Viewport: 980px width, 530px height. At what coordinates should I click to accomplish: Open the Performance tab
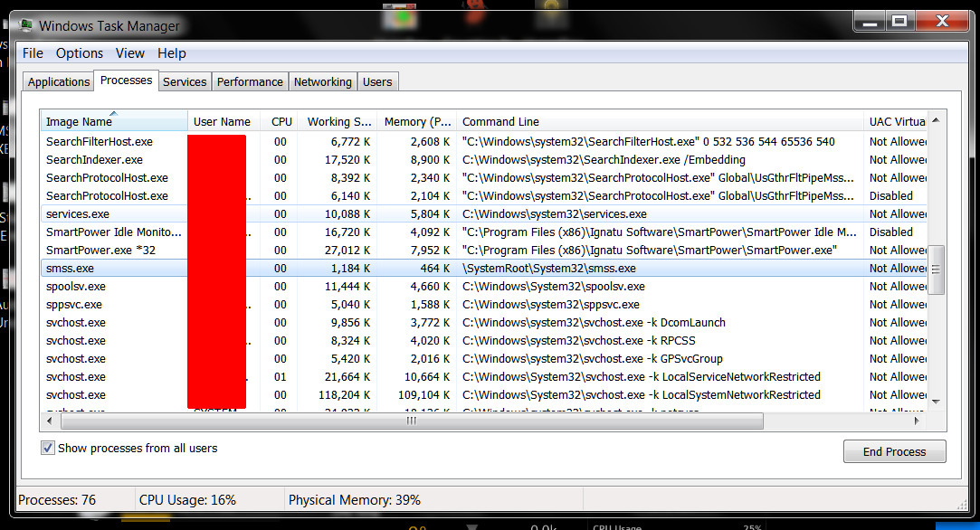coord(250,82)
